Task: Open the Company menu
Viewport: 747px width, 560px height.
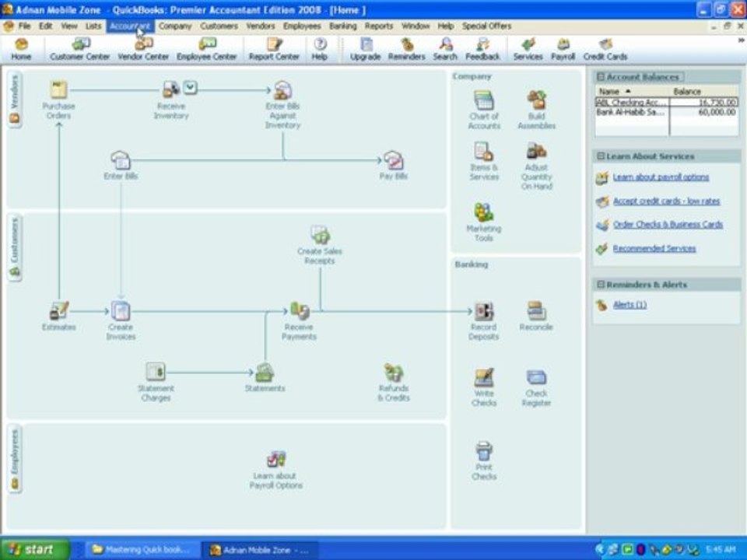Action: tap(175, 26)
